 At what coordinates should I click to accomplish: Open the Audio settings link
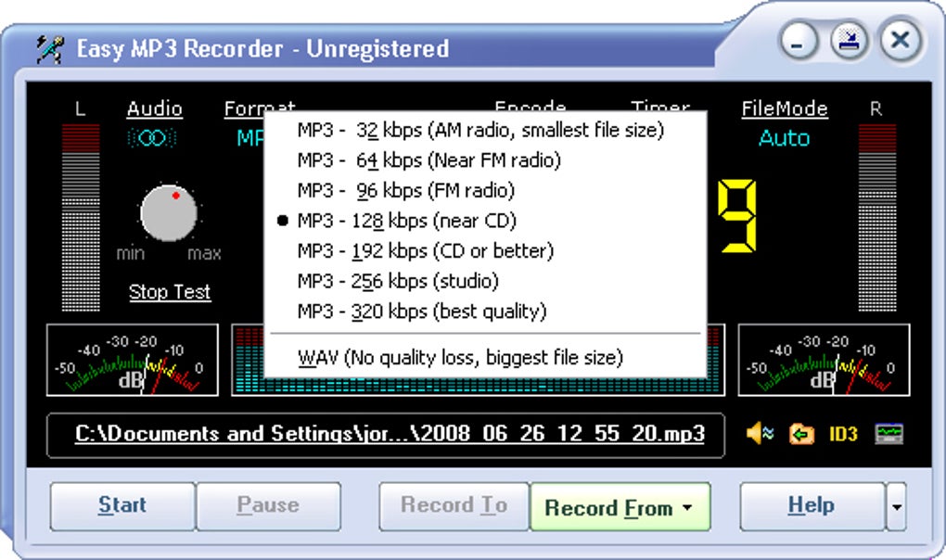(155, 108)
